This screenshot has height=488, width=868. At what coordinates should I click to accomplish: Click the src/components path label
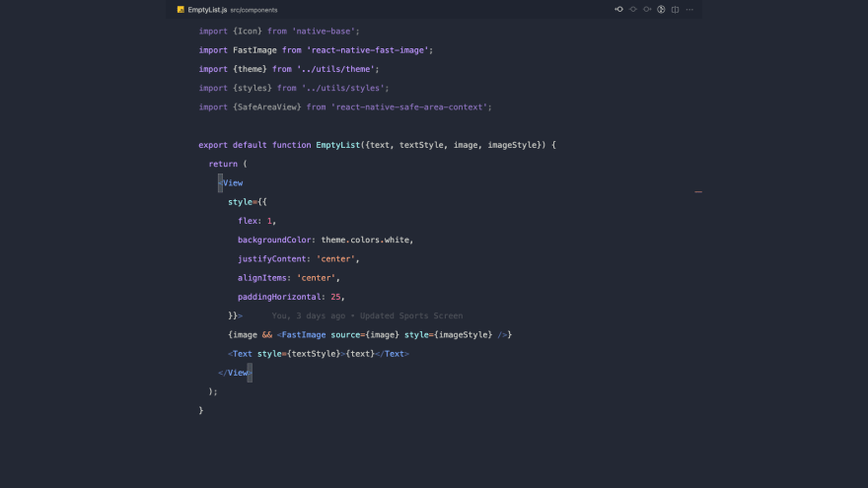coord(253,10)
